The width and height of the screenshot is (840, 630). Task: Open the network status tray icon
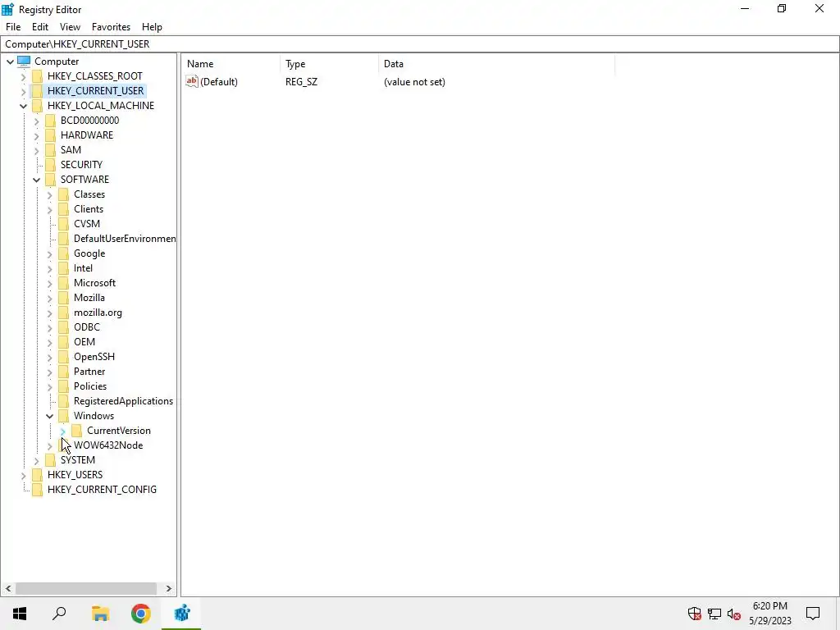click(x=714, y=614)
